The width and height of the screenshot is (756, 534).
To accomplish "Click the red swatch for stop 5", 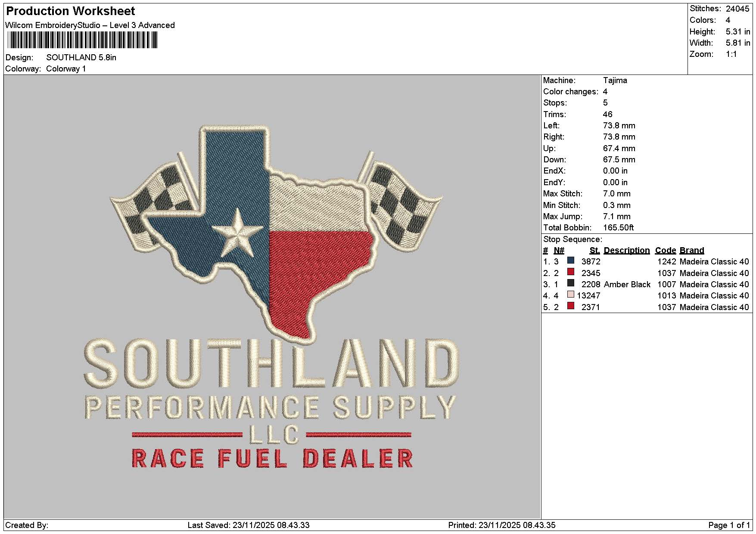I will (x=571, y=306).
